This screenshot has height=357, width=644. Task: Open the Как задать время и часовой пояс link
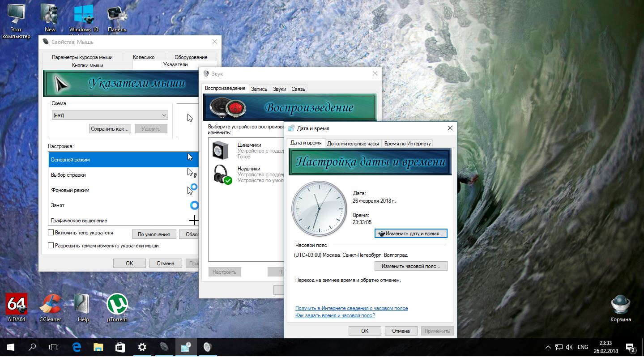click(335, 315)
